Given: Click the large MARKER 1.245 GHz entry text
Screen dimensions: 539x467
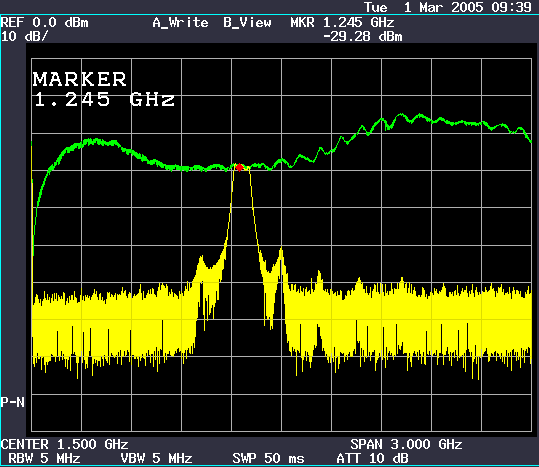Looking at the screenshot, I should click(x=103, y=89).
